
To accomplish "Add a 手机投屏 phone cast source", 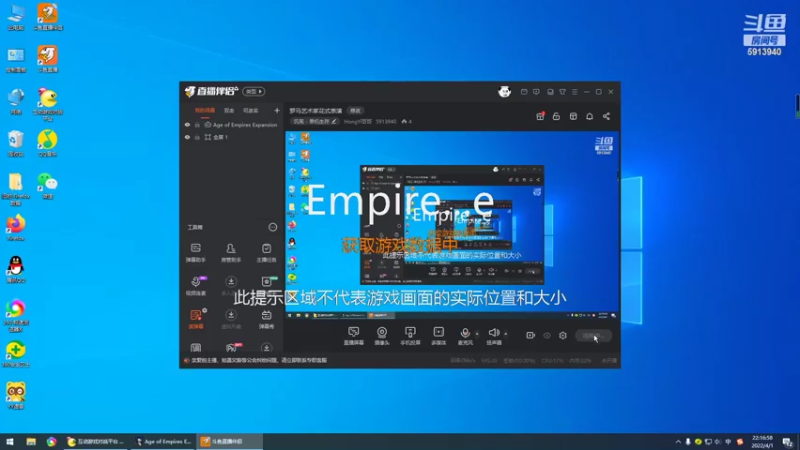I will 410,336.
